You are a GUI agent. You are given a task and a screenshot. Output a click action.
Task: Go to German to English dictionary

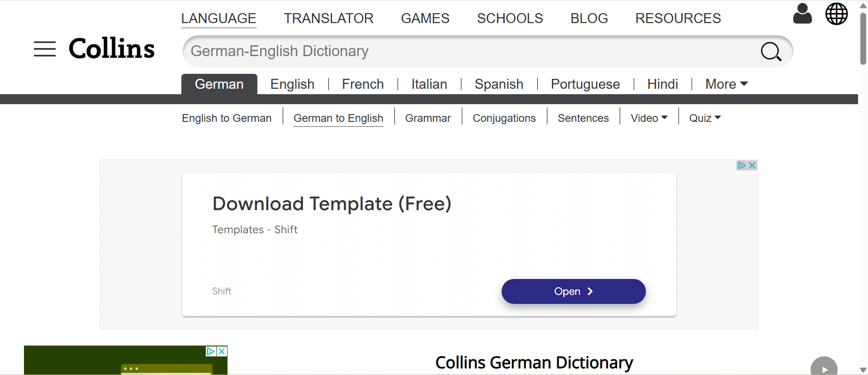tap(338, 118)
